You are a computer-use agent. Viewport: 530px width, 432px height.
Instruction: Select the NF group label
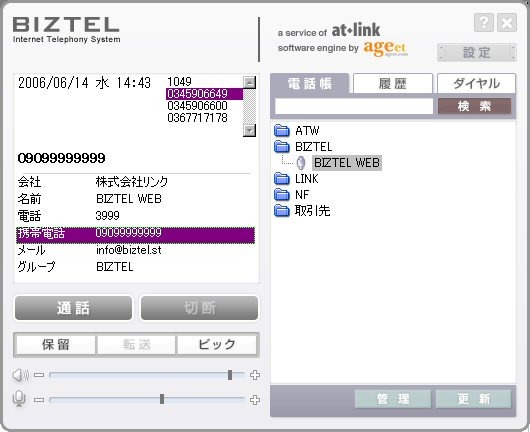tap(302, 195)
